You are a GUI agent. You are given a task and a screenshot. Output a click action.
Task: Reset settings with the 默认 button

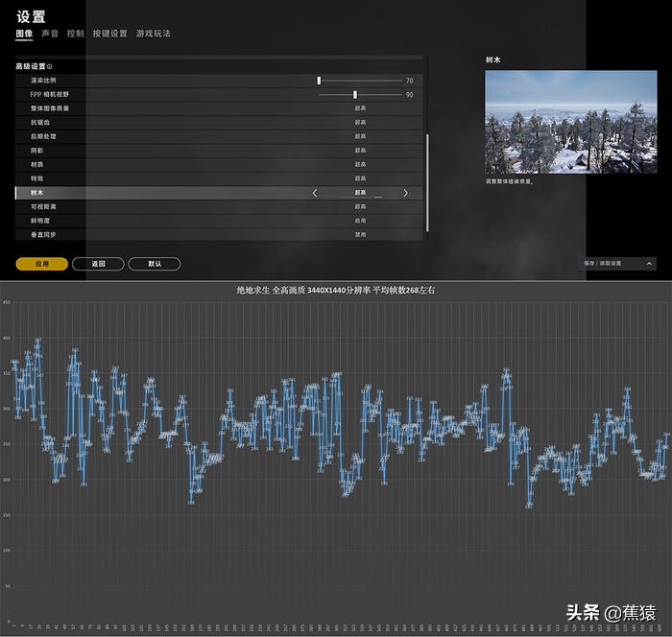pos(155,263)
